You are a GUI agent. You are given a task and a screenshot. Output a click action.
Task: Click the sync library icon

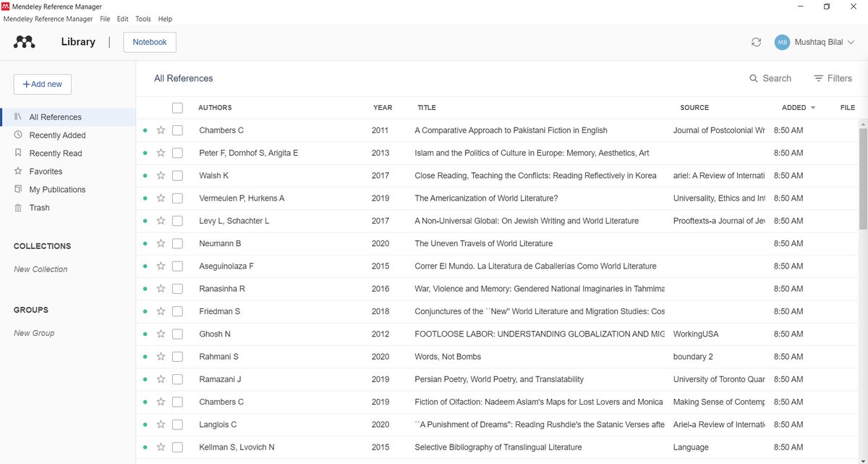point(756,42)
